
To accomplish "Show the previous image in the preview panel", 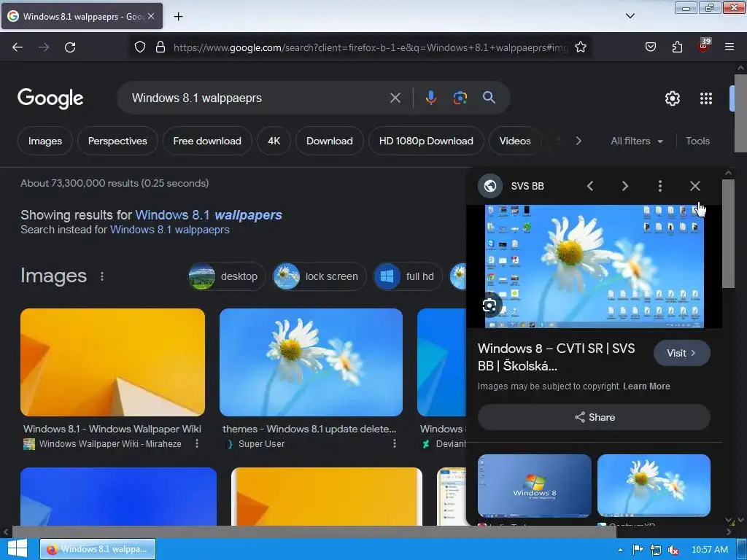I will pyautogui.click(x=589, y=186).
